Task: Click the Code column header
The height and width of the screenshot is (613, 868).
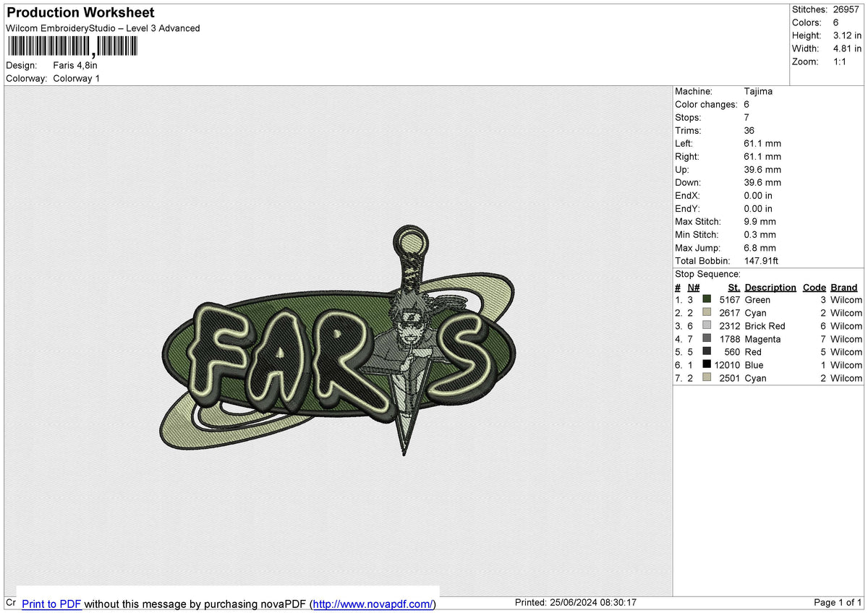Action: (814, 287)
